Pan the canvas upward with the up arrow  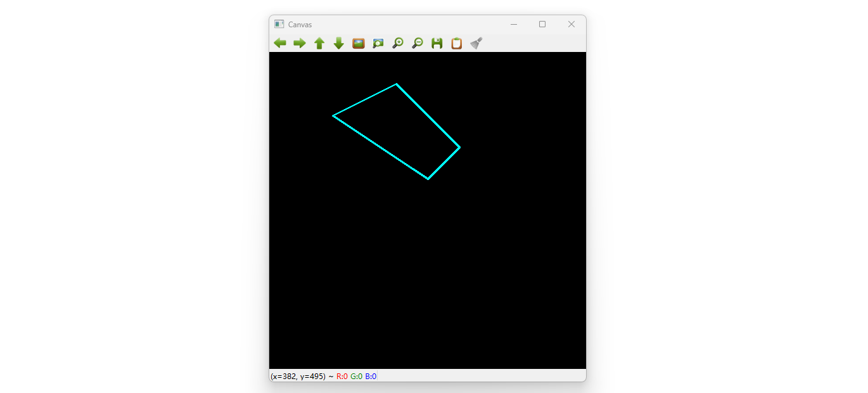(x=319, y=42)
